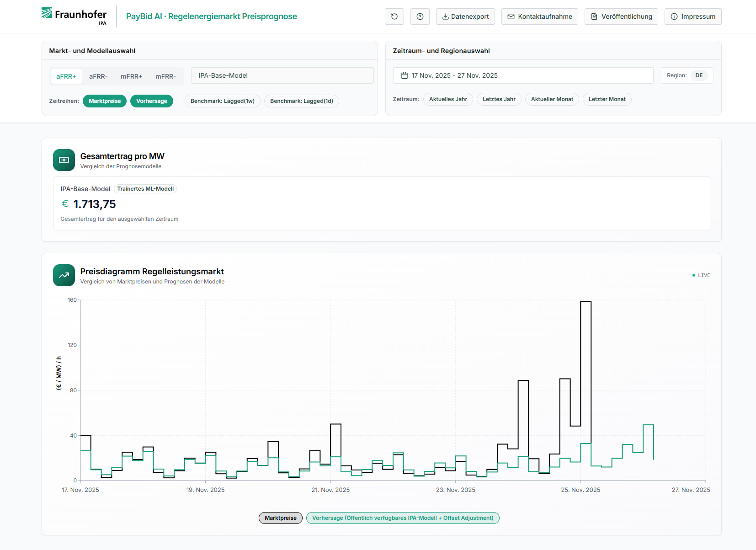This screenshot has height=550, width=756.
Task: Select the Letzter Monat time range
Action: click(x=607, y=99)
